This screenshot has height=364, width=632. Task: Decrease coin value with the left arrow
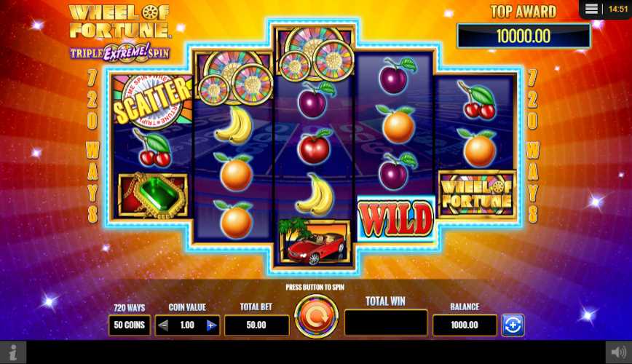(x=163, y=325)
